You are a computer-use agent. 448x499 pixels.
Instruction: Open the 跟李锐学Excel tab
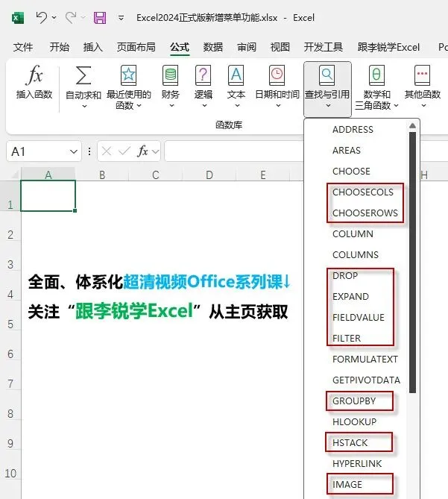pyautogui.click(x=388, y=47)
